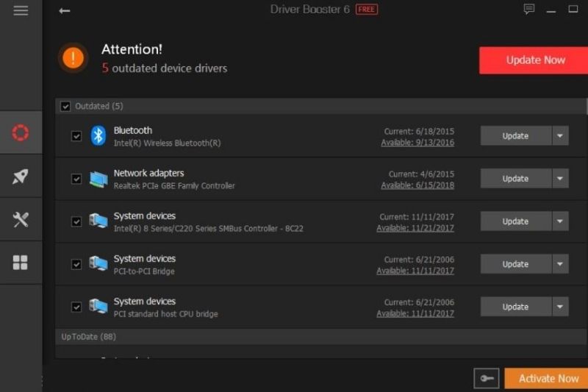Select 'Intel(R) Wireless Bluetooth(R)' text
The height and width of the screenshot is (392, 588).
pyautogui.click(x=168, y=143)
